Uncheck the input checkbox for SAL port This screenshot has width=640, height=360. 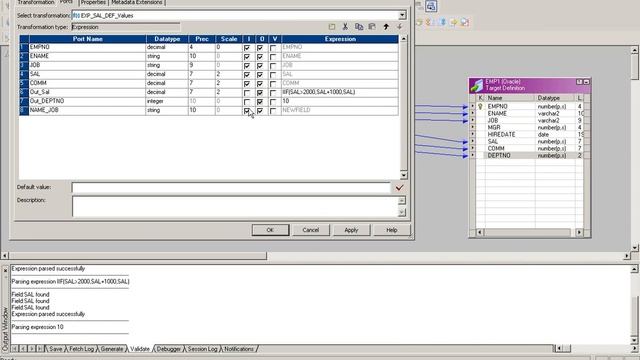click(x=247, y=75)
